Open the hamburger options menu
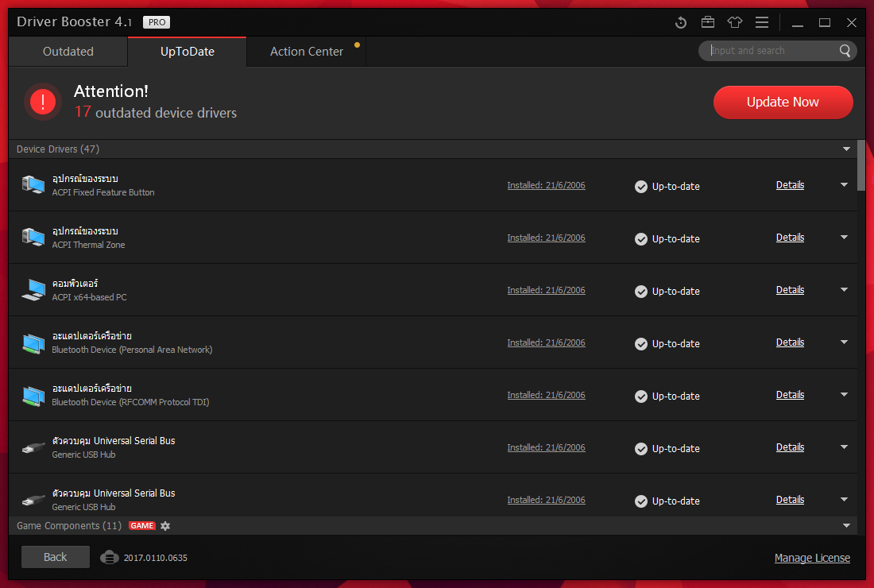This screenshot has height=588, width=874. [x=761, y=22]
